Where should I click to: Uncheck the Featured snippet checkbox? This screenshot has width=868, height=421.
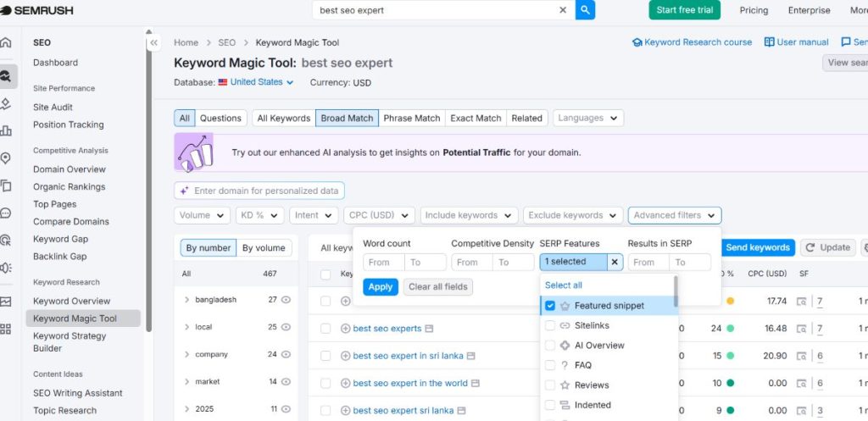[x=549, y=306]
